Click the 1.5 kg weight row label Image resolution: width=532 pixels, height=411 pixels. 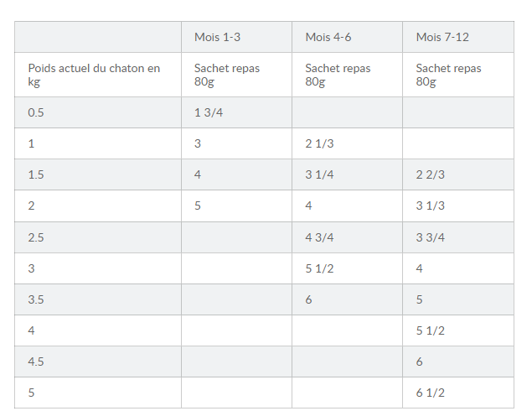click(x=36, y=174)
